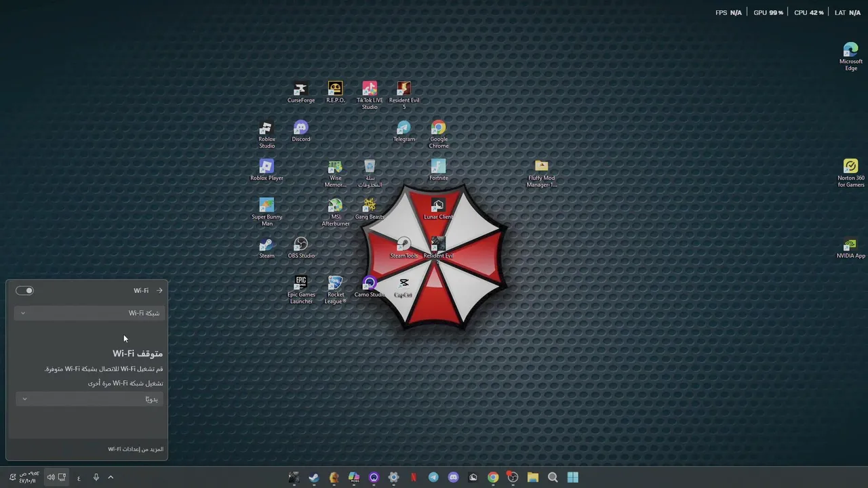This screenshot has width=868, height=488.
Task: Click the متوقف Wi-Fi heading text
Action: click(x=138, y=354)
